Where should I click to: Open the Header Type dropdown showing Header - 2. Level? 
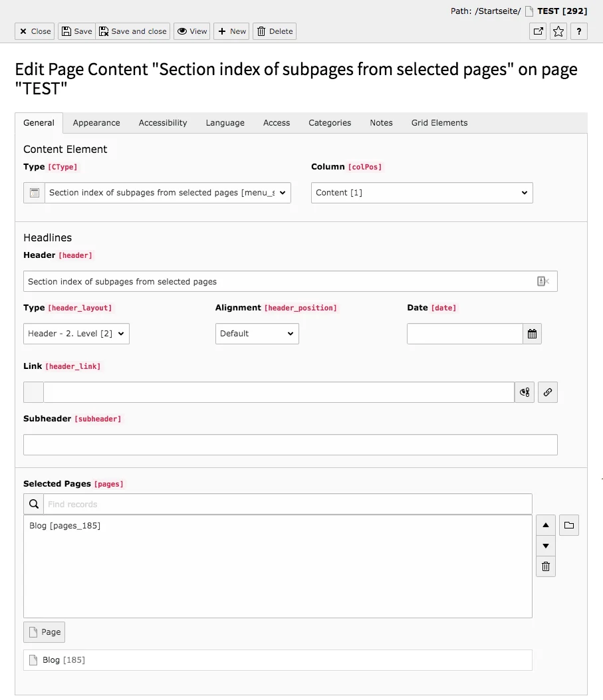(76, 334)
